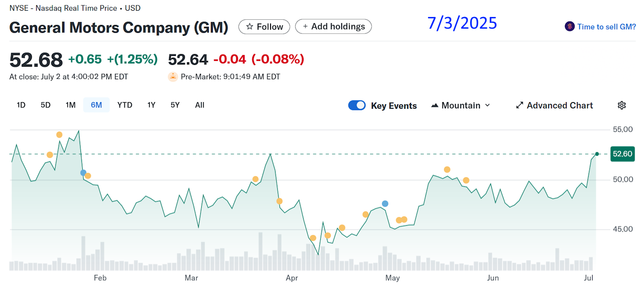
Task: Select the highest orange event marker in January
Action: point(59,135)
